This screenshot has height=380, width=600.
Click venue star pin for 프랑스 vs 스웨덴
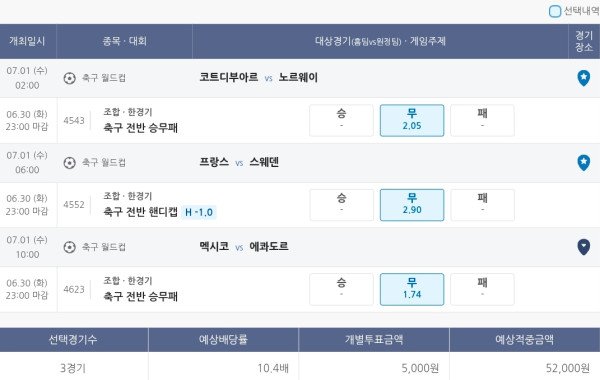point(583,163)
